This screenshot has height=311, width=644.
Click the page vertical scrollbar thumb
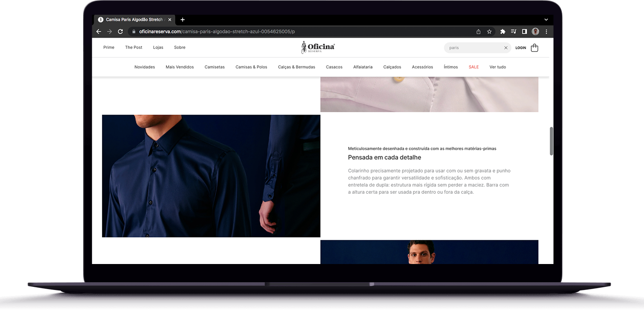[551, 141]
